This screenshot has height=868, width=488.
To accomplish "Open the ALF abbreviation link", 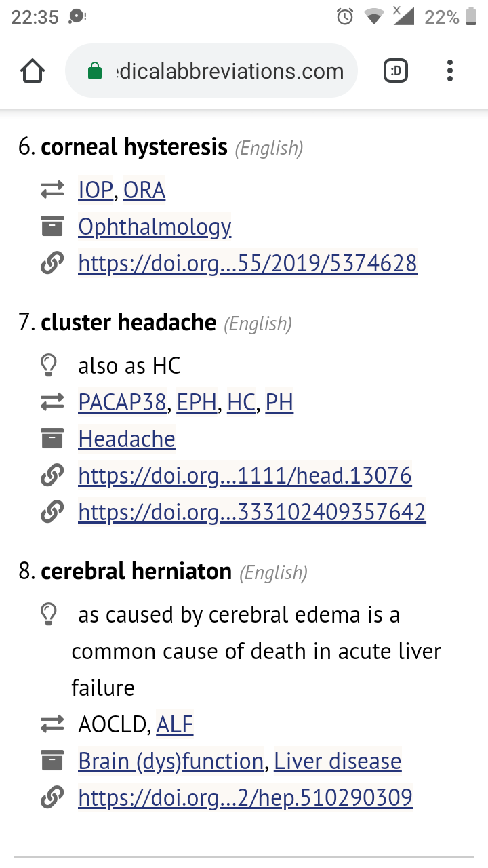I will click(x=175, y=725).
